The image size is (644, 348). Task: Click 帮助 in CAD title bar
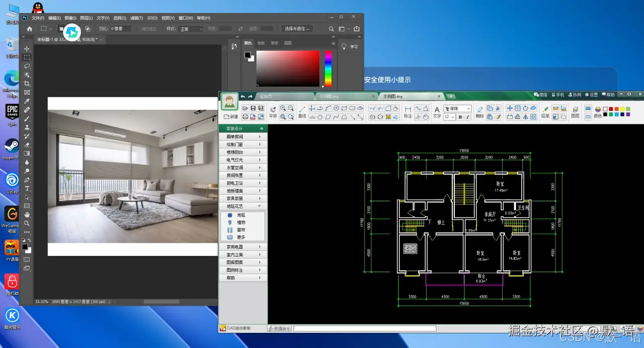609,95
